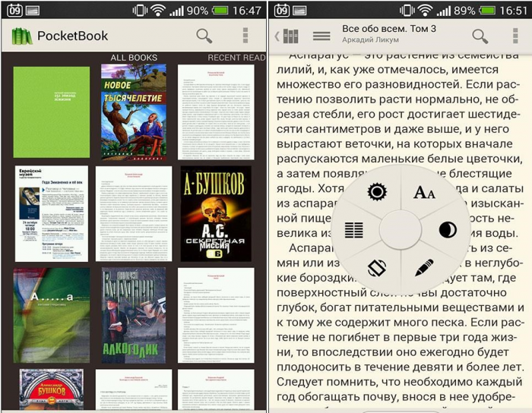Open font size settings in radial menu

[x=424, y=193]
